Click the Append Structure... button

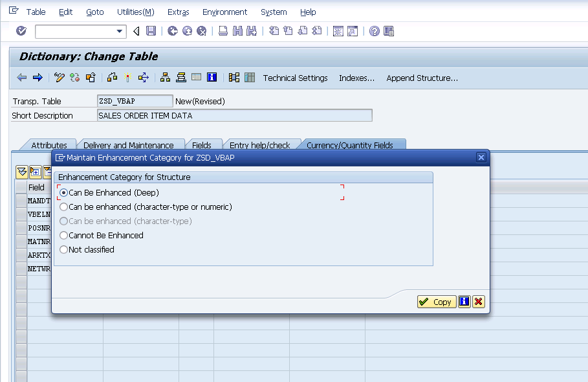coord(422,78)
